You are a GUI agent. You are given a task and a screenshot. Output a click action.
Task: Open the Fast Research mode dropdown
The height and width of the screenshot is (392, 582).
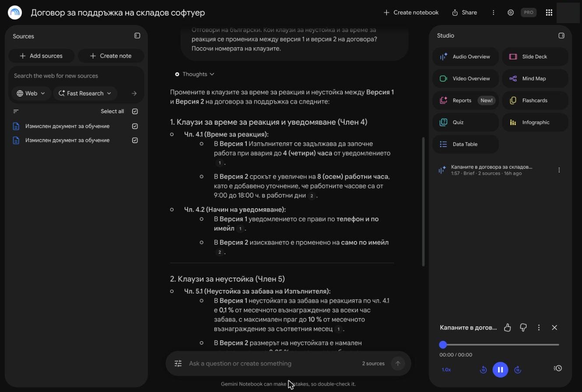85,93
